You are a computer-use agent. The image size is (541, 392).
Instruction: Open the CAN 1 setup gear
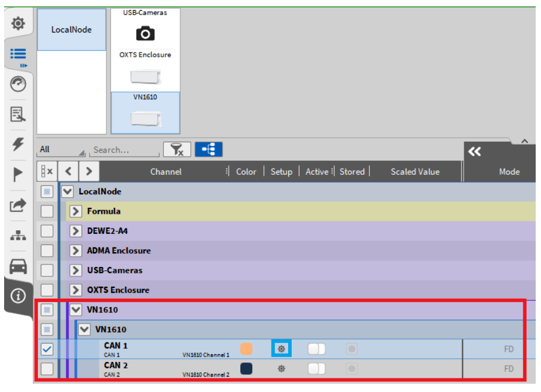282,349
